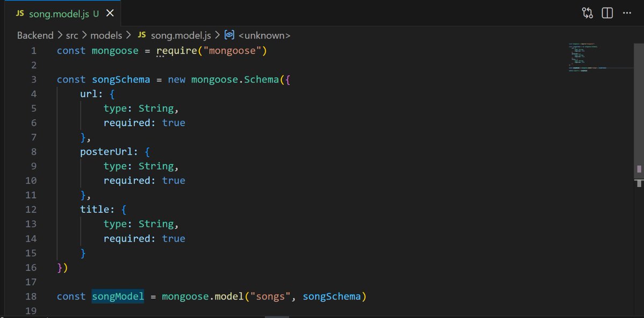Open the source control changes icon
This screenshot has width=644, height=318.
point(587,13)
